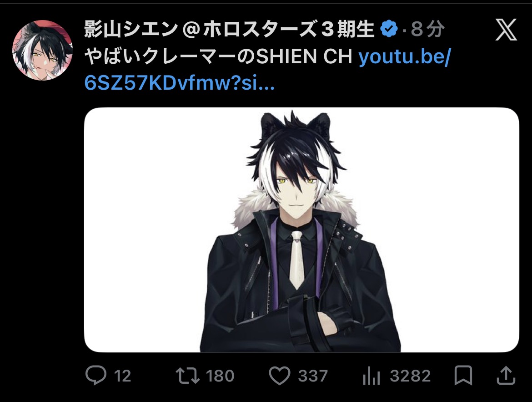Click the blue verified badge

pos(389,29)
